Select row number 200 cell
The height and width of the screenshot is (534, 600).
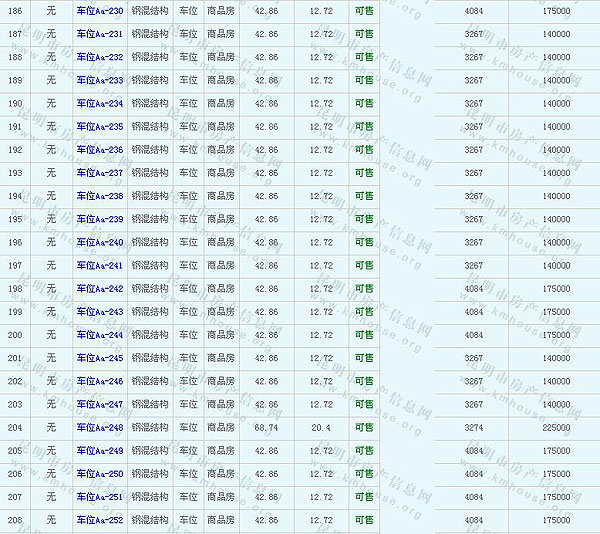pos(15,335)
